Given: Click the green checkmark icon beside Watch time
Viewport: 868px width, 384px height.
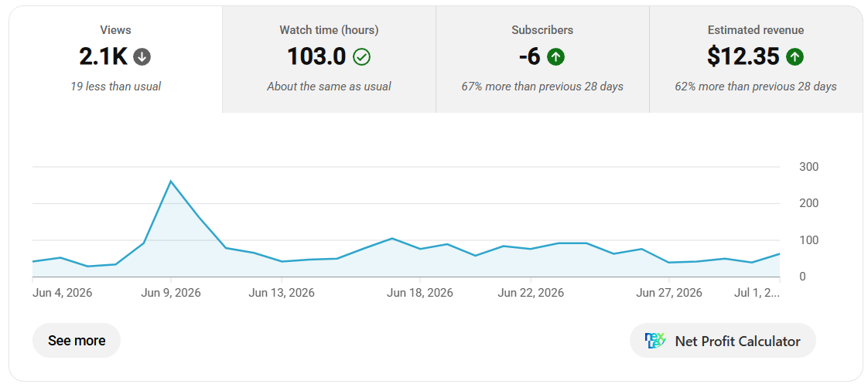Looking at the screenshot, I should pyautogui.click(x=362, y=56).
